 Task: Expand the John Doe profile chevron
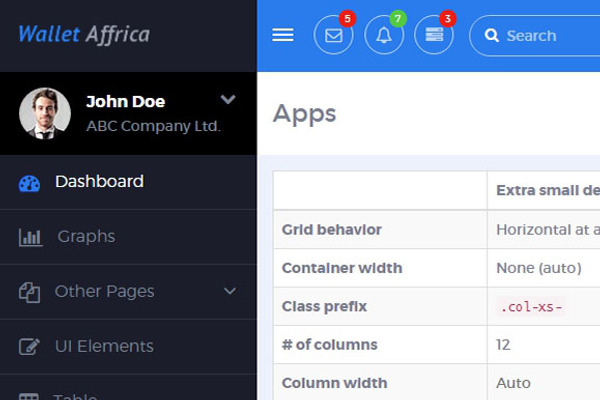pos(228,100)
